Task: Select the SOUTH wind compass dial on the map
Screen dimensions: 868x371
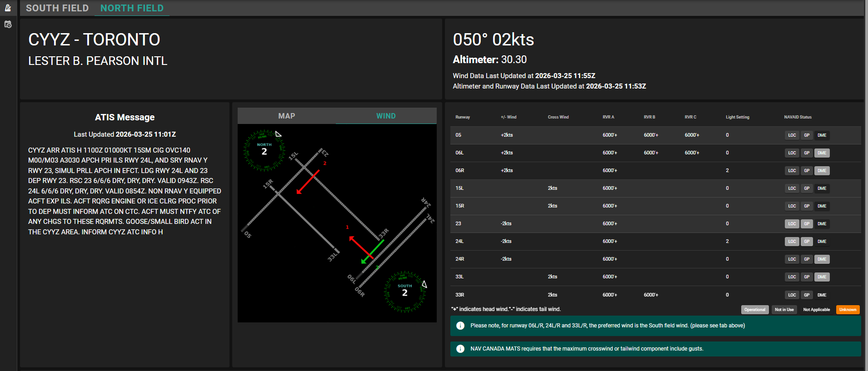Action: [405, 292]
